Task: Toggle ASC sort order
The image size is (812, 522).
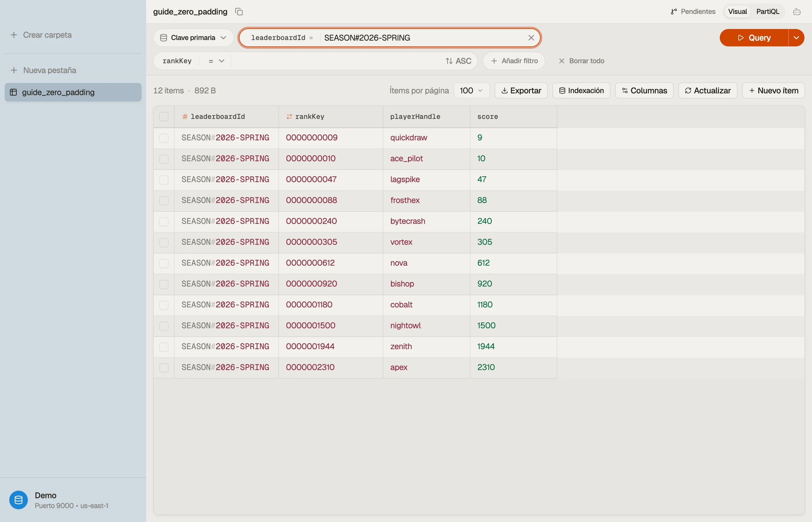Action: [x=458, y=61]
